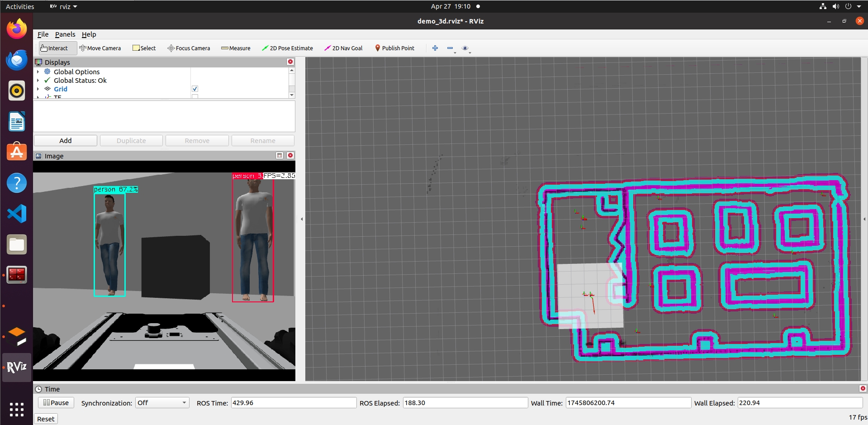This screenshot has width=868, height=425.
Task: Click the blue plus add-tool icon
Action: point(435,48)
